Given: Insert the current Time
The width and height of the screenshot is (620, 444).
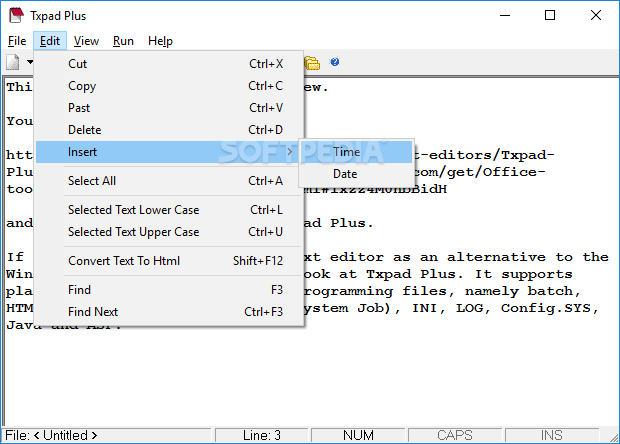Looking at the screenshot, I should pyautogui.click(x=356, y=152).
